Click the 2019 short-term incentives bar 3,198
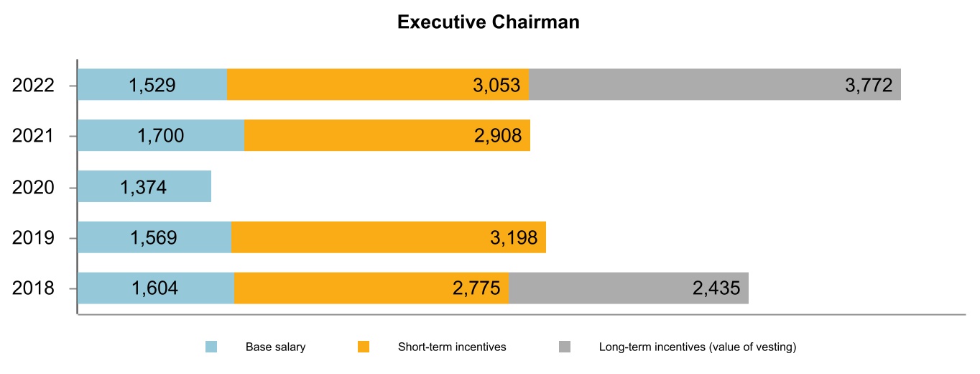 (389, 237)
